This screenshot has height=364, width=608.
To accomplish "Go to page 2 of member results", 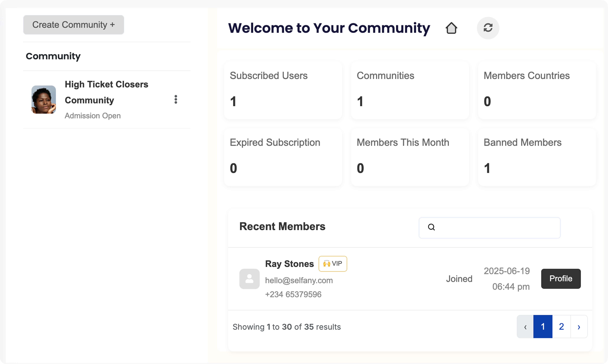I will pos(561,327).
